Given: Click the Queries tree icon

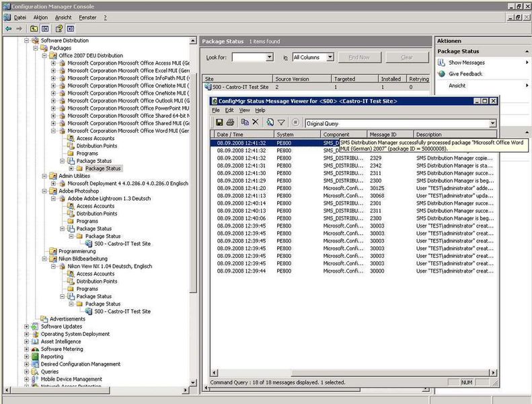Looking at the screenshot, I should (35, 372).
